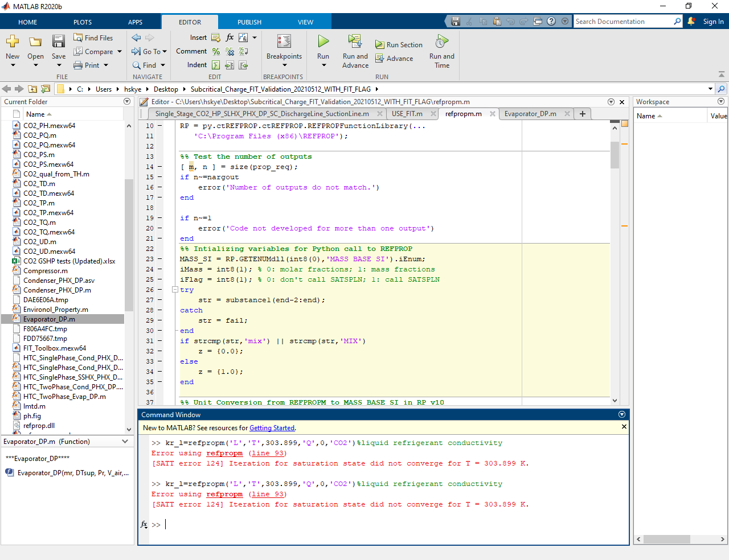
Task: Open the Breakpoints tool
Action: pyautogui.click(x=284, y=42)
